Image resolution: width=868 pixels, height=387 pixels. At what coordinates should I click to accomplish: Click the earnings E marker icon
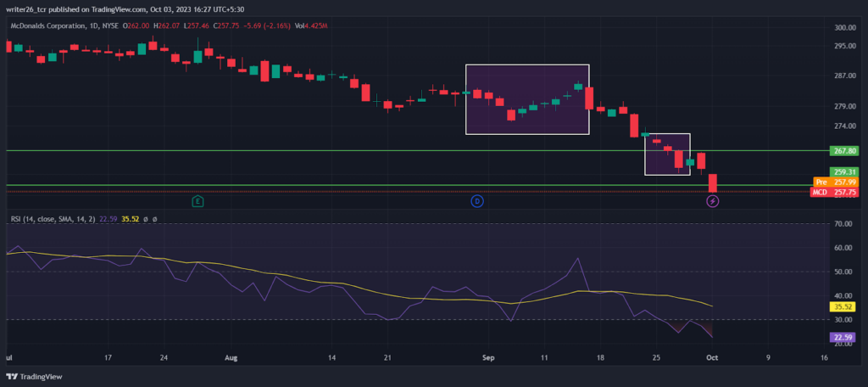[197, 201]
